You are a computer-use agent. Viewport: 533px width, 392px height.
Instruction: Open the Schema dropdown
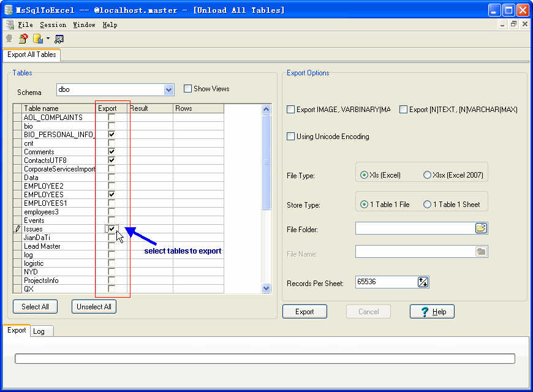click(168, 90)
